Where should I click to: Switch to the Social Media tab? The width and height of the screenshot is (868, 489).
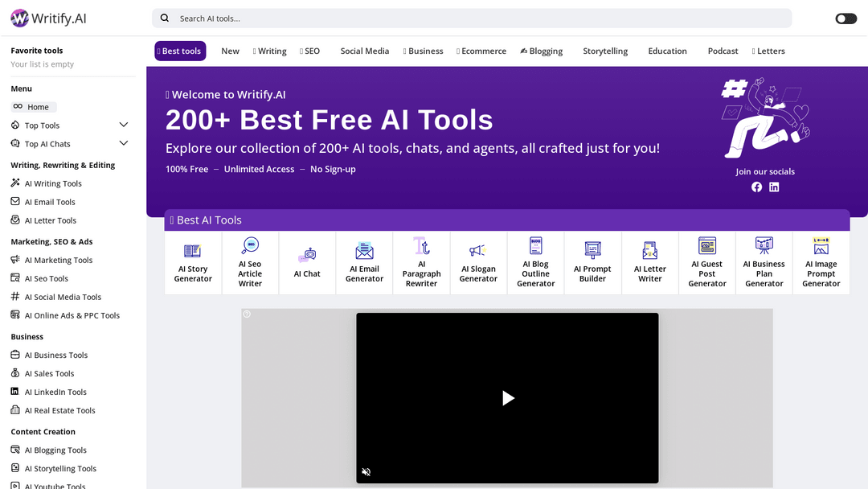364,51
